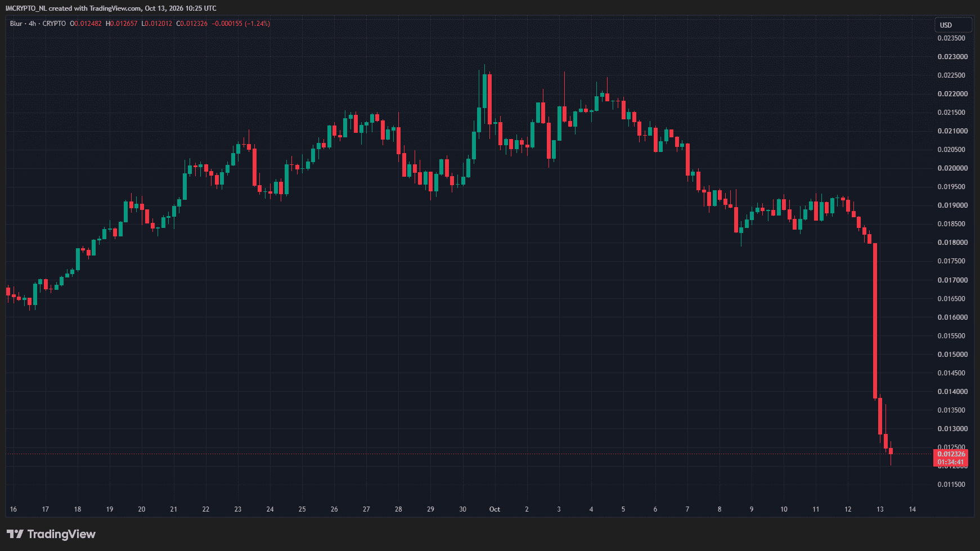Click the TradingView logo
Image resolution: width=980 pixels, height=551 pixels.
click(x=51, y=534)
